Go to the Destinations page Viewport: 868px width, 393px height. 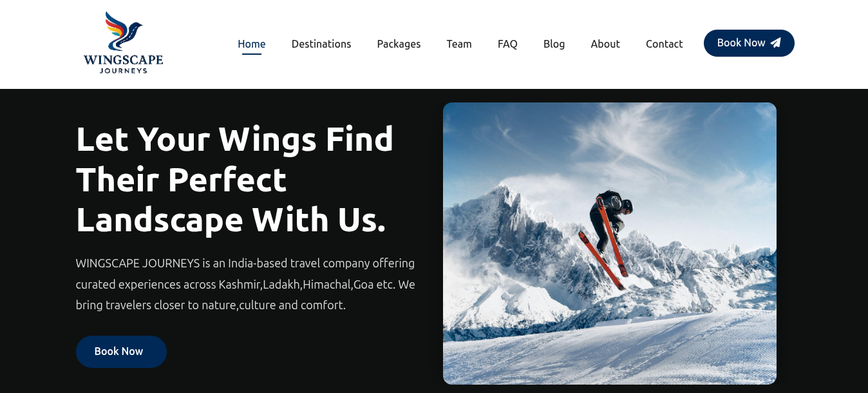point(321,44)
